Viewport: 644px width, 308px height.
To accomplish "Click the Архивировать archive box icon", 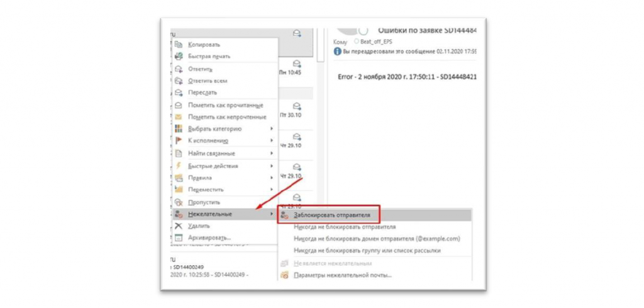I will click(x=178, y=237).
